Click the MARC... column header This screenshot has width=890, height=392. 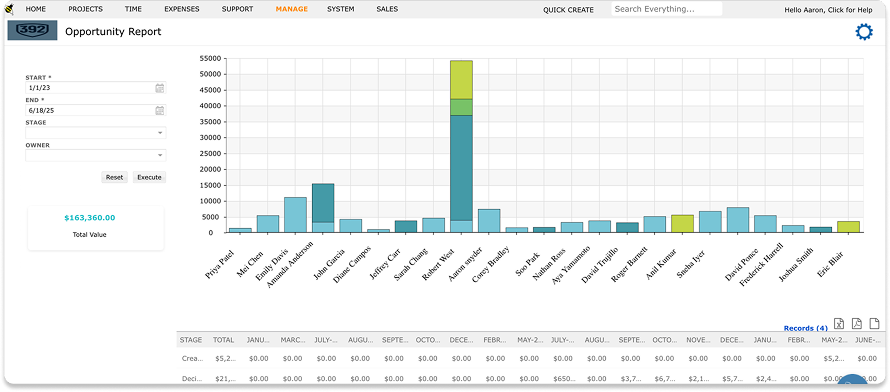[292, 340]
